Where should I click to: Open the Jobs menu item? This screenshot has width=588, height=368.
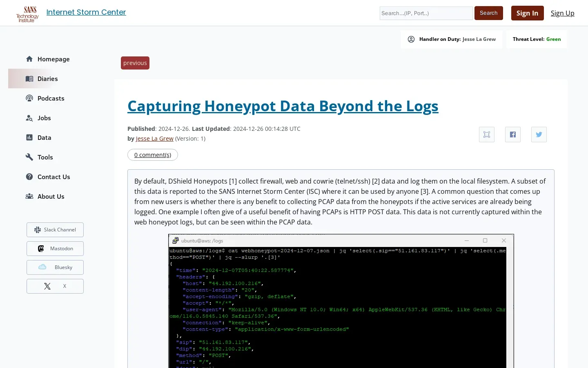coord(44,118)
